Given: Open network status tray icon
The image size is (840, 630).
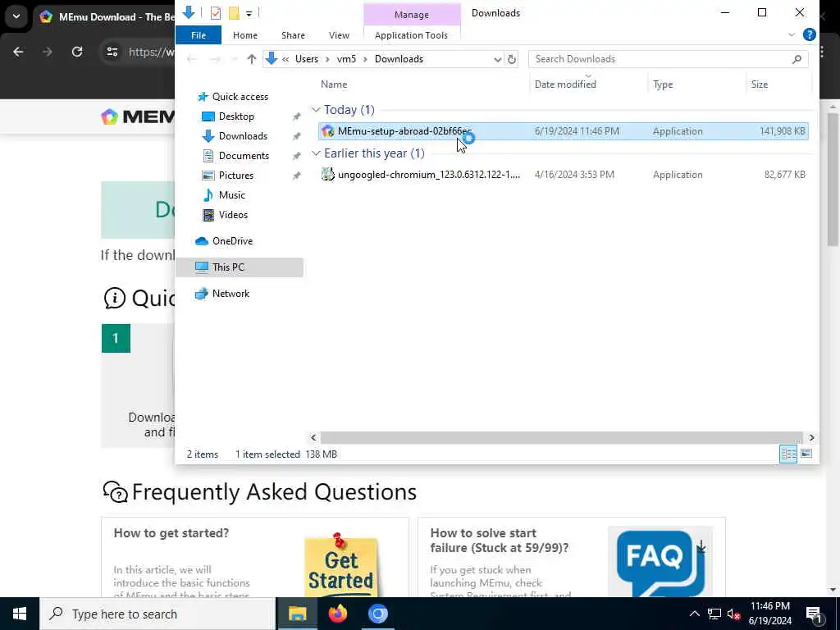Looking at the screenshot, I should tap(714, 614).
